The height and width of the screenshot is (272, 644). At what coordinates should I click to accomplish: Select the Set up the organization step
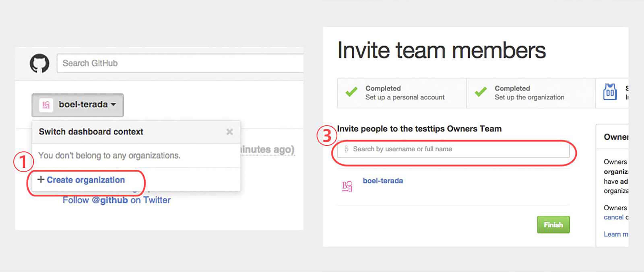(x=529, y=97)
